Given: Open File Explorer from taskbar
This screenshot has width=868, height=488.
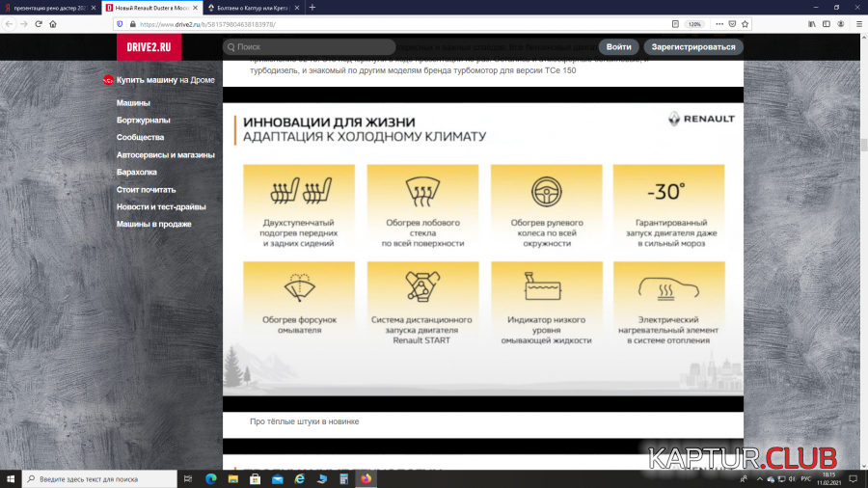Looking at the screenshot, I should click(233, 479).
